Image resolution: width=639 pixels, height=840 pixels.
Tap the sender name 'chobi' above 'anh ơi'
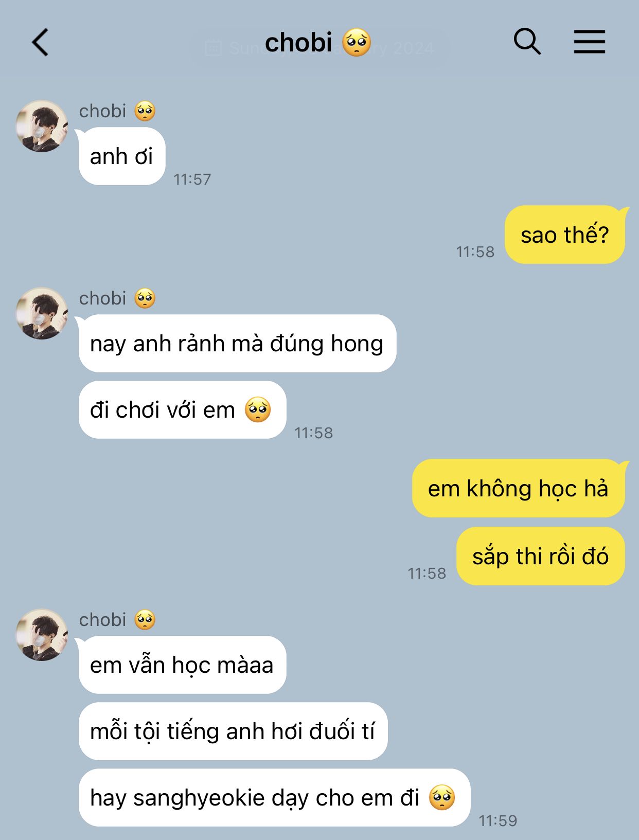point(102,111)
